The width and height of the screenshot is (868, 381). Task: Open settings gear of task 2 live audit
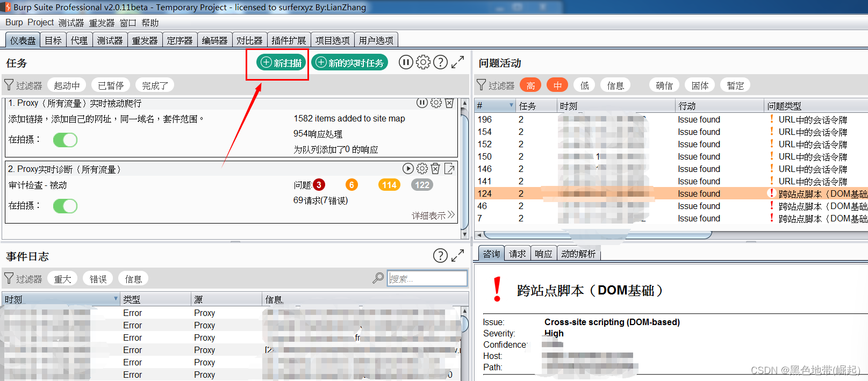click(422, 169)
